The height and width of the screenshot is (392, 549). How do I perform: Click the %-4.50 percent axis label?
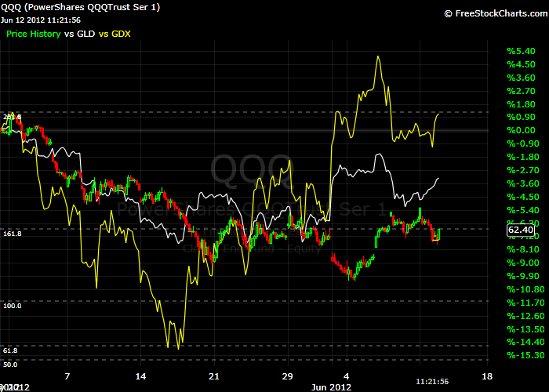[523, 197]
